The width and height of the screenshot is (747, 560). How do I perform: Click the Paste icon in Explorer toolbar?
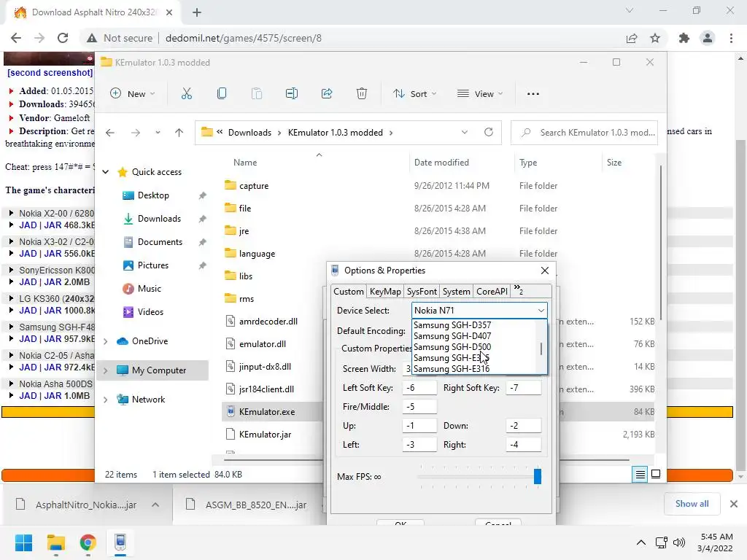point(257,94)
